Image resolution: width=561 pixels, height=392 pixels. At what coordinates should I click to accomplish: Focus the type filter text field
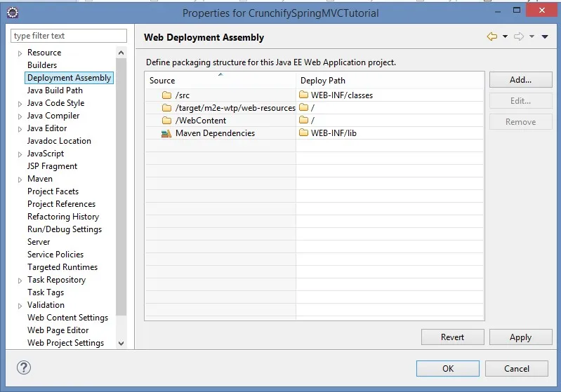(x=69, y=36)
